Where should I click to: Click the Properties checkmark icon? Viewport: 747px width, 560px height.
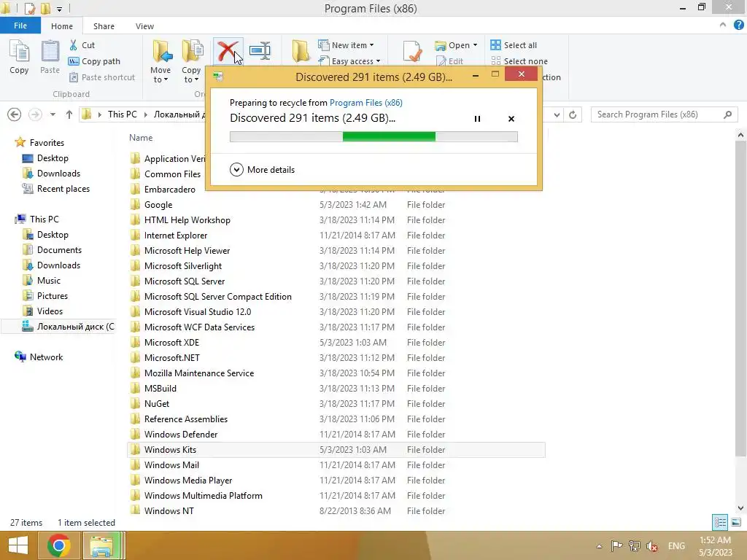click(412, 51)
